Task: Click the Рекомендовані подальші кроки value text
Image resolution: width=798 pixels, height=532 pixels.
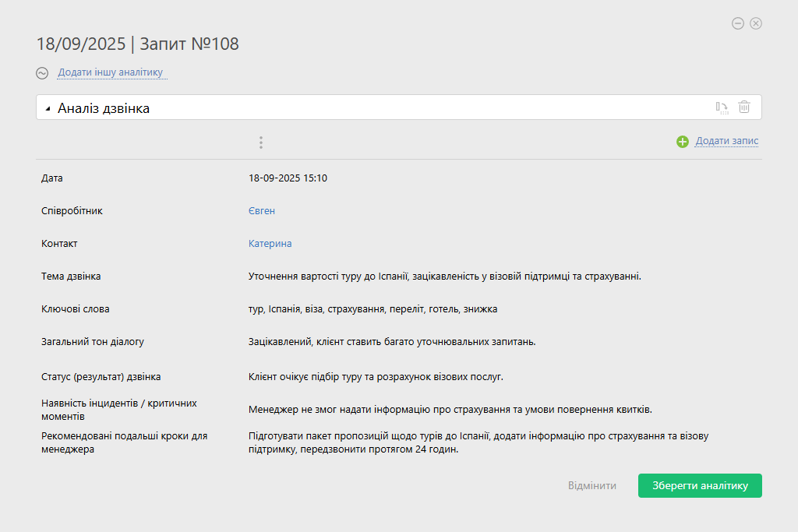Action: [478, 442]
